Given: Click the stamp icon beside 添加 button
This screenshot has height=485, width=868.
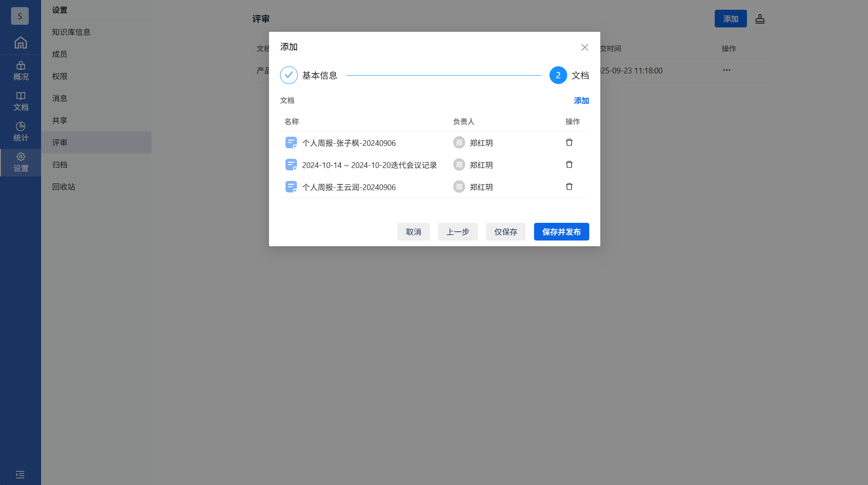Looking at the screenshot, I should [x=759, y=19].
